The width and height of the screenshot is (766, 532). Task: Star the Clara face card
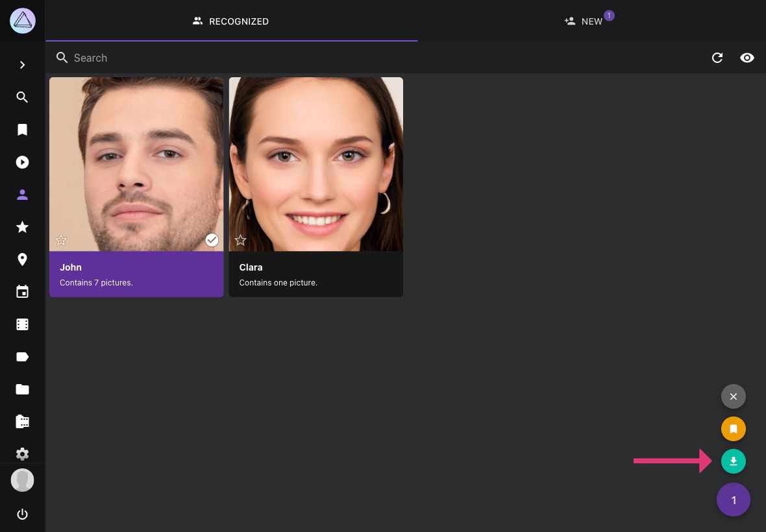pyautogui.click(x=240, y=240)
